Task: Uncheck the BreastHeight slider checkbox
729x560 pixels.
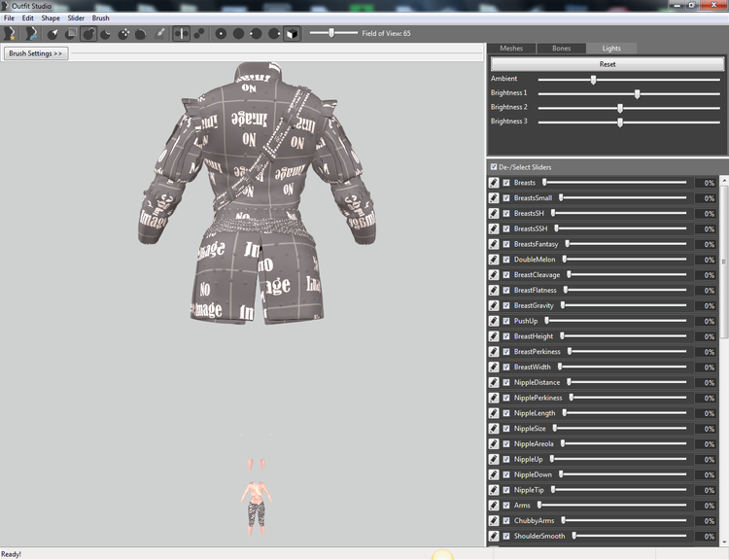Action: [506, 336]
